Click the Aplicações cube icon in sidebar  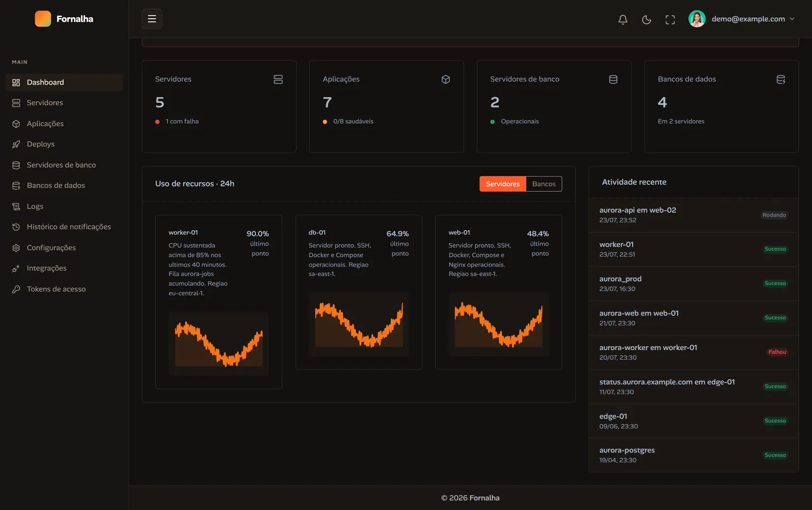pos(16,124)
